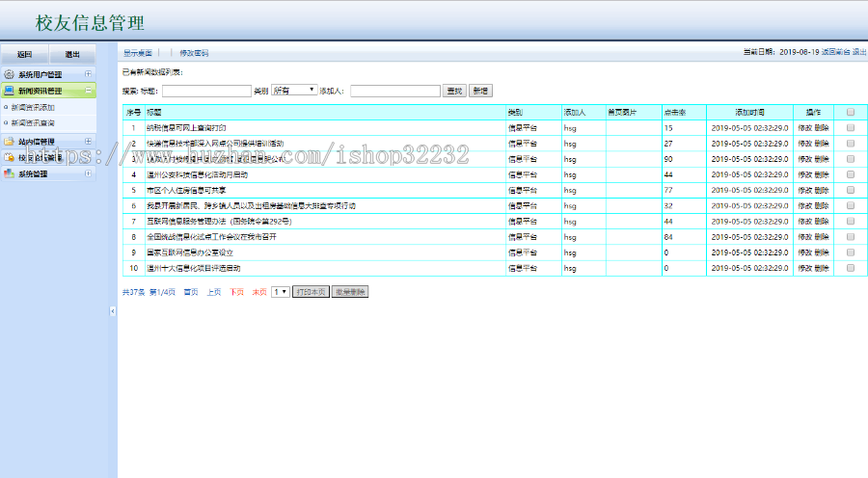The width and height of the screenshot is (868, 478).
Task: Open the page number dropdown in pagination
Action: tap(281, 291)
